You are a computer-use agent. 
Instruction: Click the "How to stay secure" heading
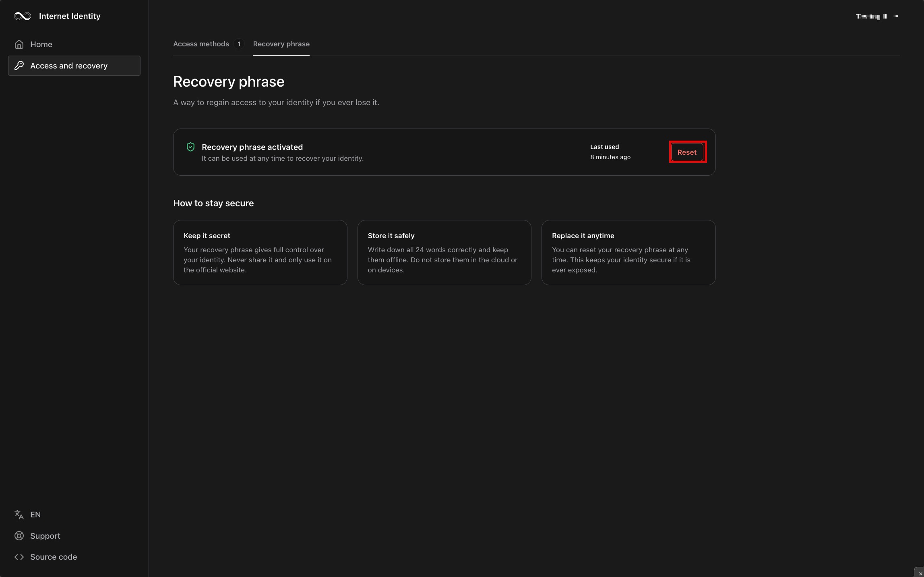[x=213, y=203]
